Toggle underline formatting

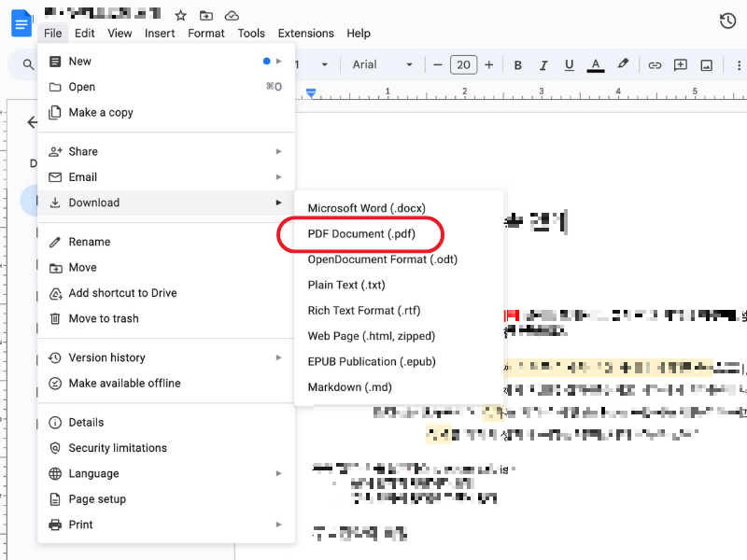(569, 64)
